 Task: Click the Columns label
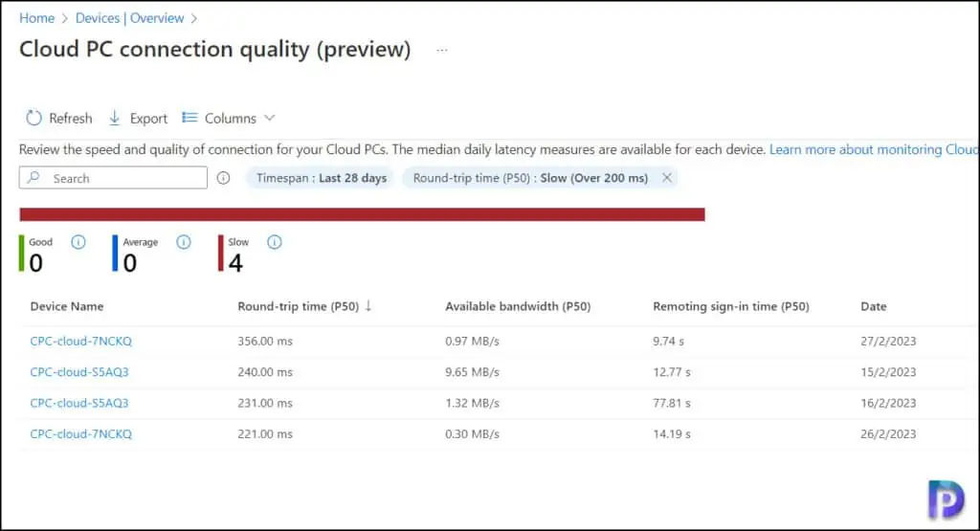point(230,118)
